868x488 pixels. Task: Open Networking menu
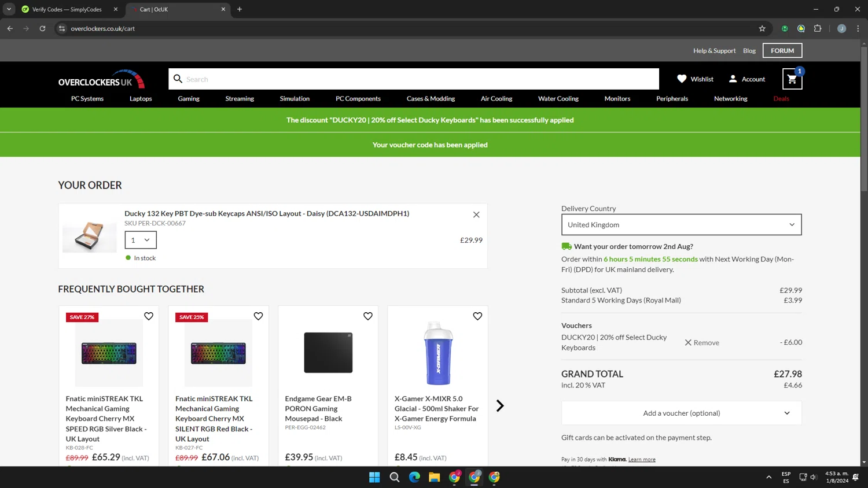[x=730, y=99]
